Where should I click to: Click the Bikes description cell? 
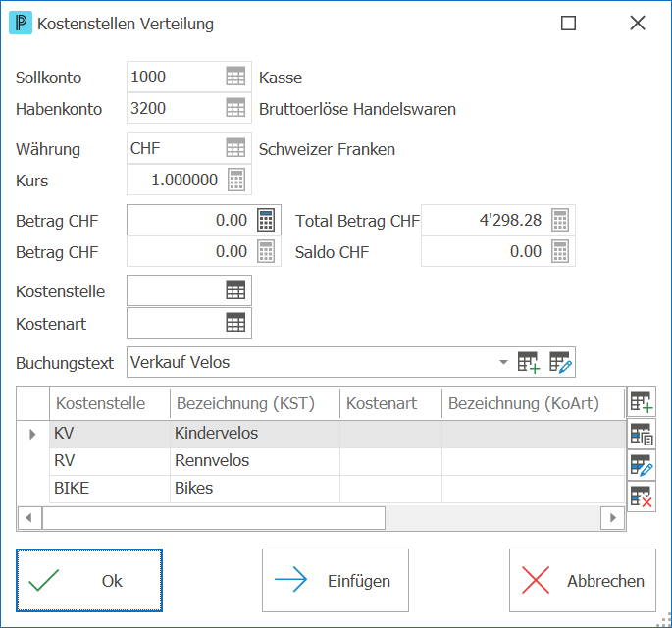(x=255, y=489)
